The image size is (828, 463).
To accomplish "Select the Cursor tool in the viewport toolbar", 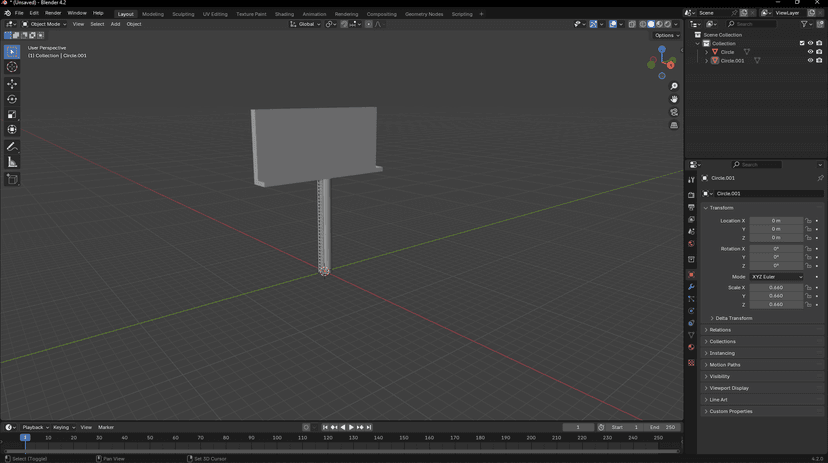I will [12, 67].
